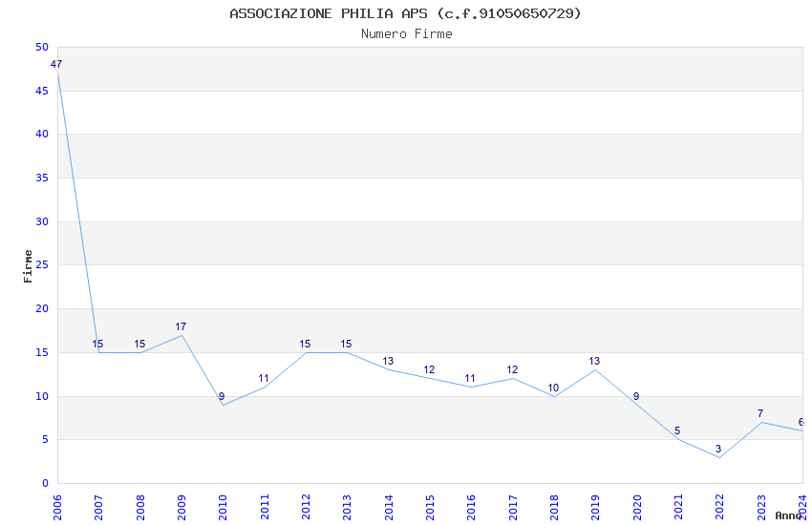This screenshot has width=812, height=525.
Task: Select y-axis tick label 45
Action: (x=42, y=91)
